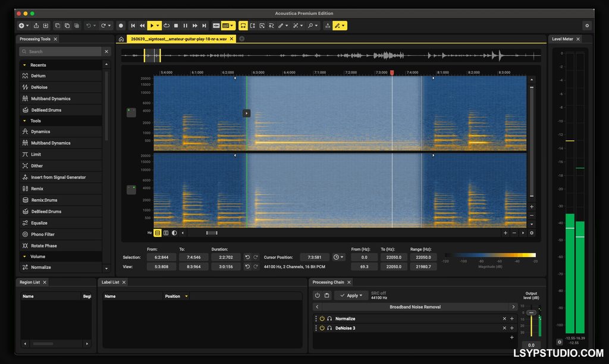Click the Processing Tools search field
This screenshot has width=609, height=364.
coord(61,51)
